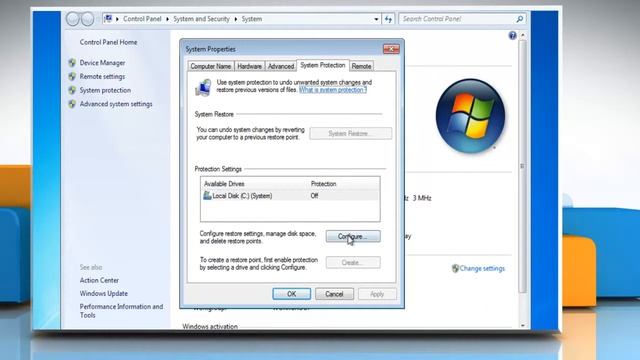Open the blue Help question mark icon
The height and width of the screenshot is (360, 640).
(x=512, y=36)
